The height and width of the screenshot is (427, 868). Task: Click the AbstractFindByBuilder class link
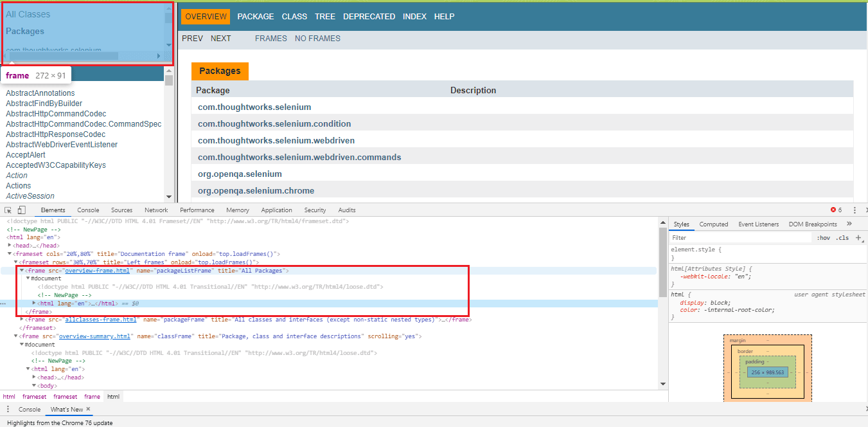44,104
